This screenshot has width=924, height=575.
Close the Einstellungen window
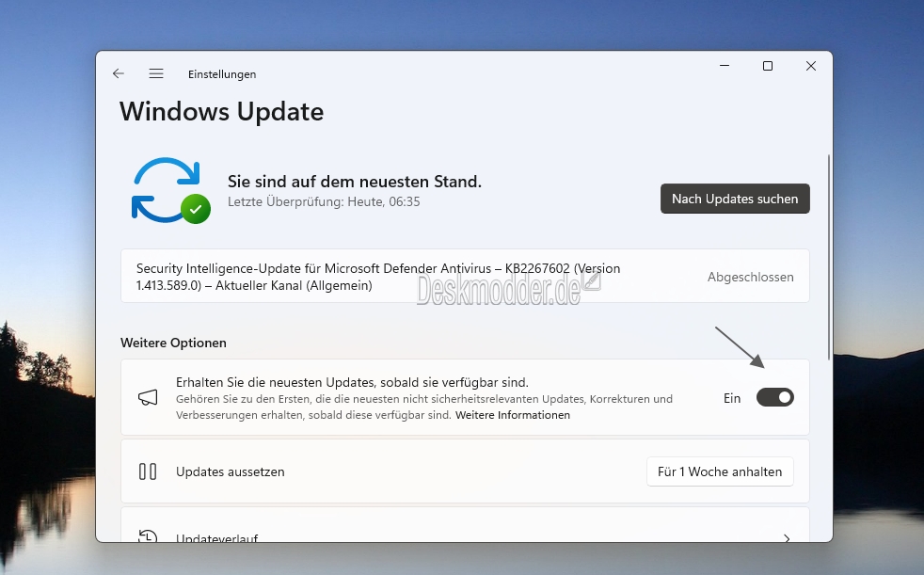click(811, 66)
